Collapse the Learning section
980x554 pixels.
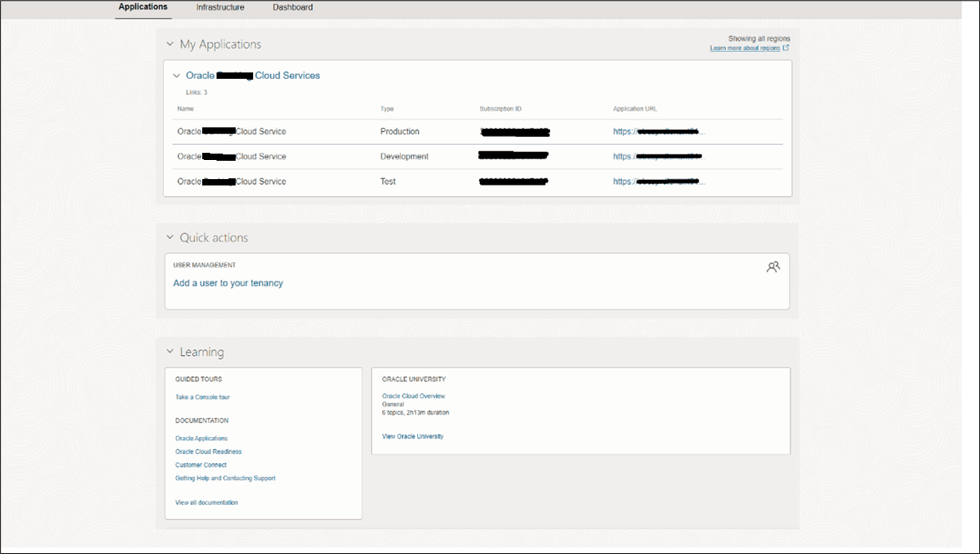click(170, 352)
